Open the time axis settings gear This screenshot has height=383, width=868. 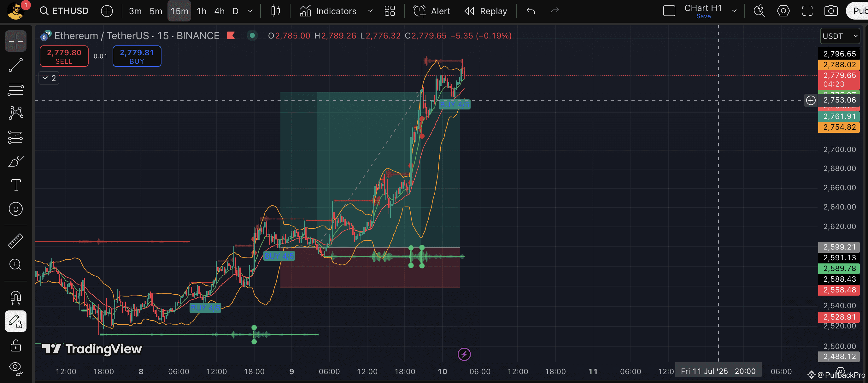pyautogui.click(x=840, y=371)
